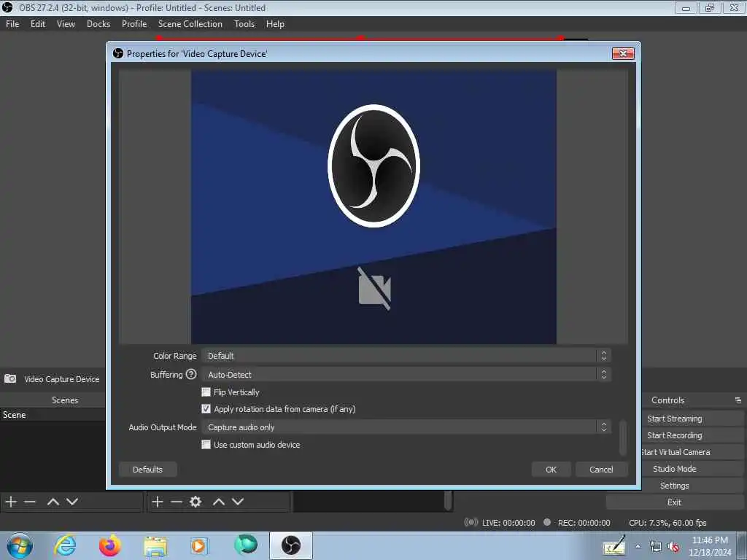Enable Use custom audio device checkbox
Viewport: 747px width, 560px height.
click(x=206, y=444)
